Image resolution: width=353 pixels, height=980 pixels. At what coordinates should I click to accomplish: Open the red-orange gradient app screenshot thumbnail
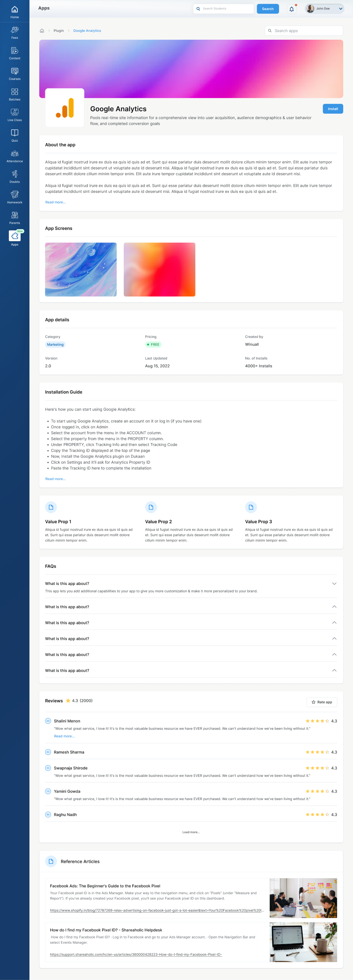coord(159,269)
